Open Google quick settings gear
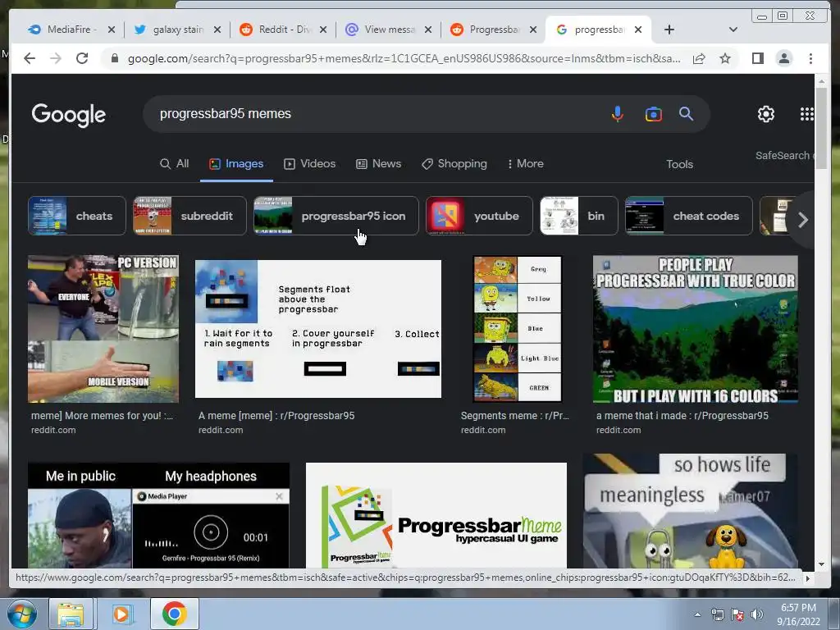Image resolution: width=840 pixels, height=630 pixels. 766,113
